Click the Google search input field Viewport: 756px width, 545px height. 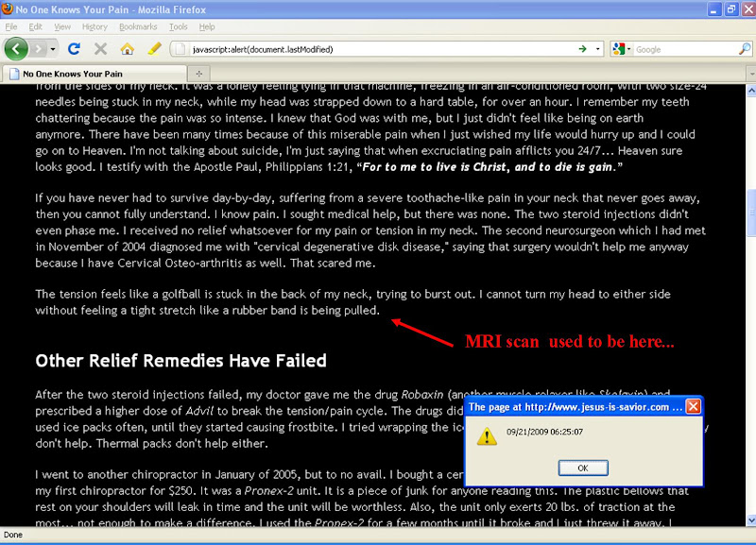[684, 49]
